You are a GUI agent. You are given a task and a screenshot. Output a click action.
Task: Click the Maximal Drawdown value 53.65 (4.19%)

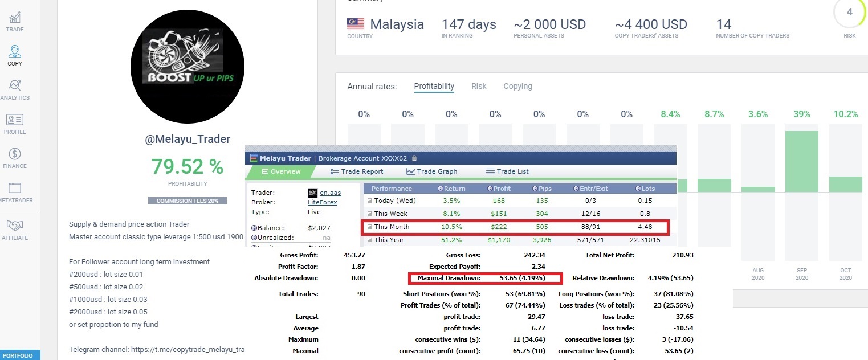coord(523,278)
